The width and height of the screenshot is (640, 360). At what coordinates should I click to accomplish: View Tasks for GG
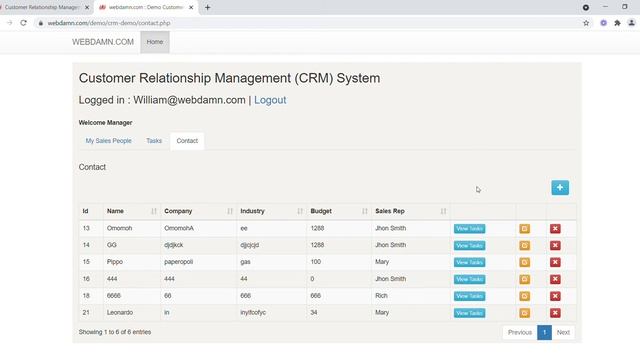point(469,245)
